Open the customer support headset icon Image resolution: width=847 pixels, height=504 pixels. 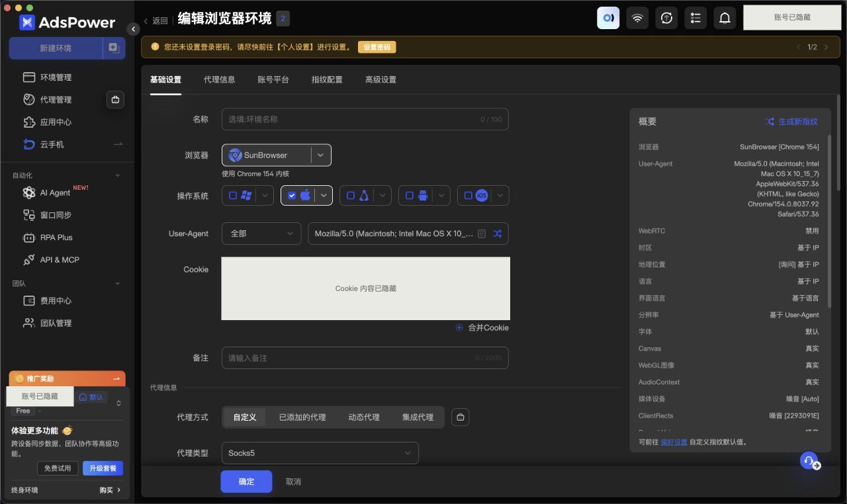[809, 460]
